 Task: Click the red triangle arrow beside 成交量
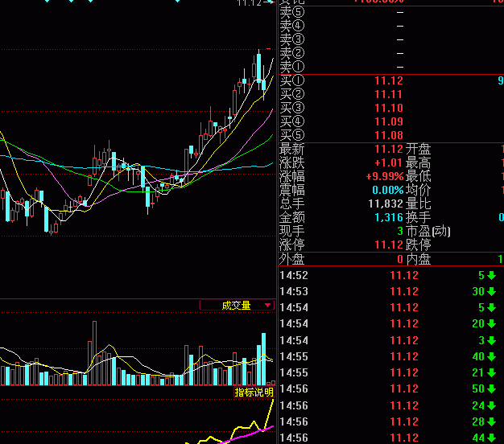coord(267,306)
